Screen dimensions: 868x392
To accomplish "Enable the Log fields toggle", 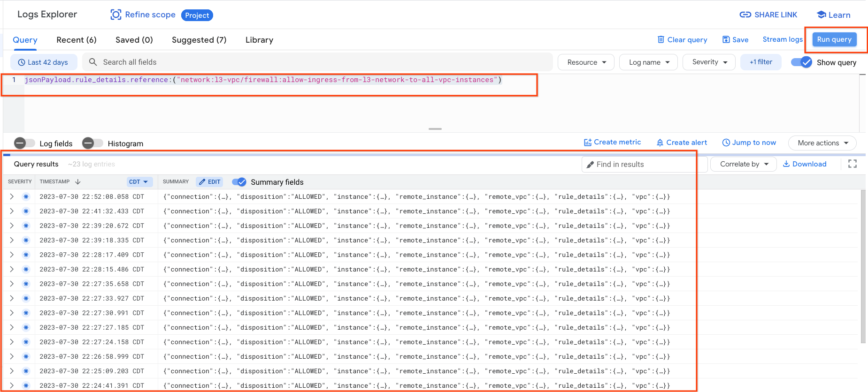I will [25, 143].
